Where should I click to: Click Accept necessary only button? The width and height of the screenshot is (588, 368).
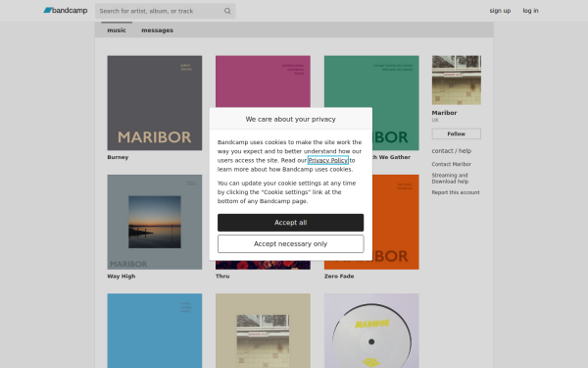tap(291, 244)
